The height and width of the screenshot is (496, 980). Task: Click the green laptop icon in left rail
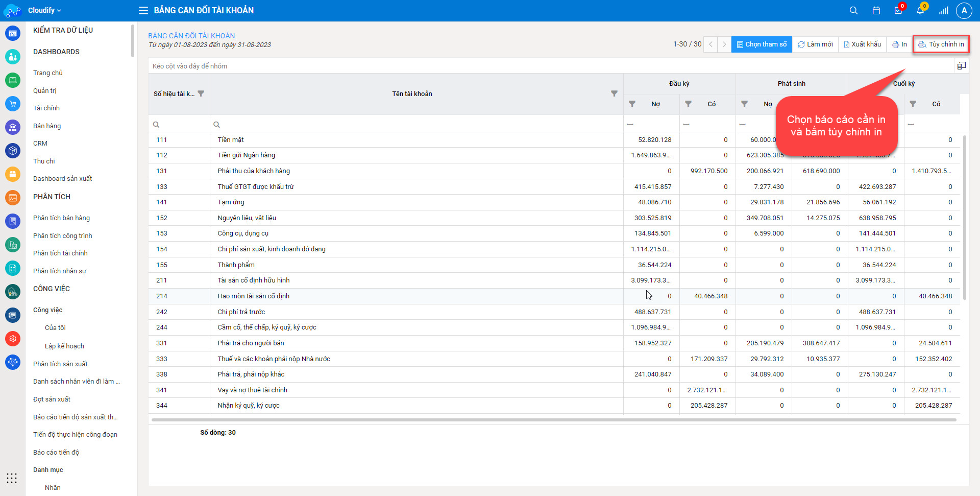click(13, 80)
